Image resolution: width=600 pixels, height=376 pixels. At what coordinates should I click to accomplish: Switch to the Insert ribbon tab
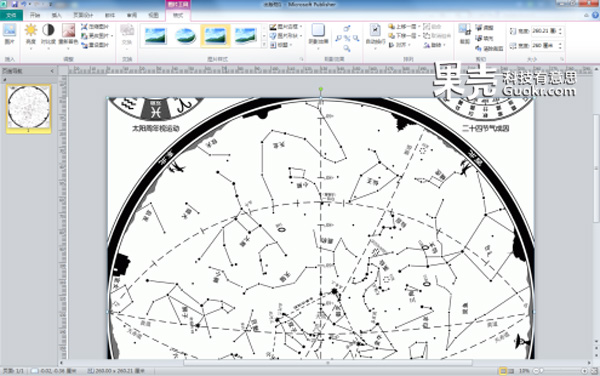pos(57,15)
